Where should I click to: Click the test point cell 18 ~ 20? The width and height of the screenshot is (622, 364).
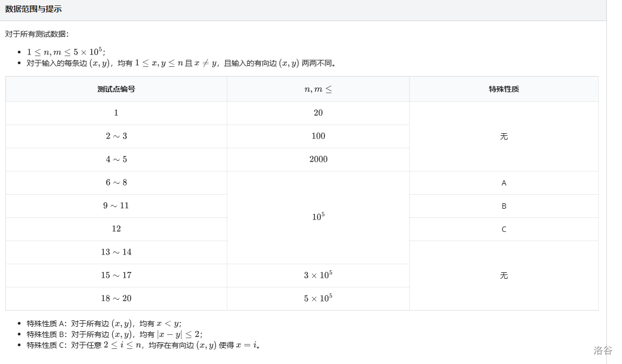point(116,298)
